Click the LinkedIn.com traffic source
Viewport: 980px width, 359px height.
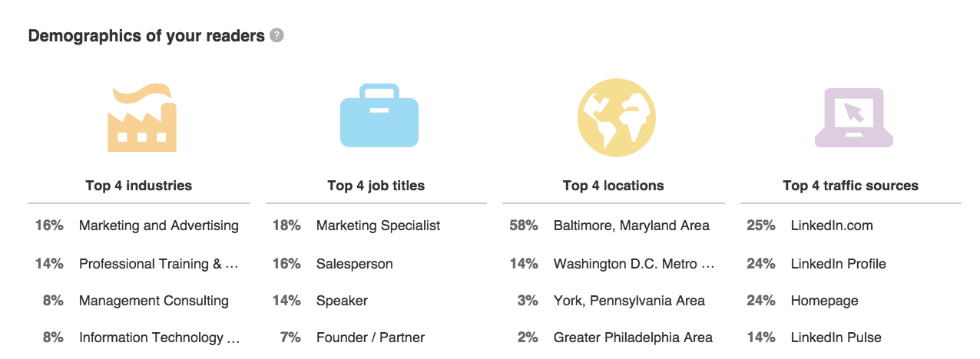click(832, 226)
